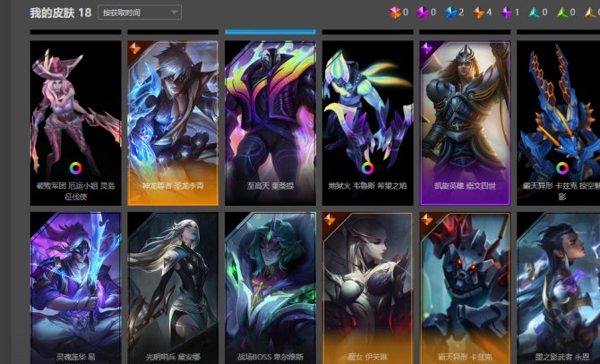Click the orange gem counter showing 4
This screenshot has height=364, width=600.
(482, 13)
